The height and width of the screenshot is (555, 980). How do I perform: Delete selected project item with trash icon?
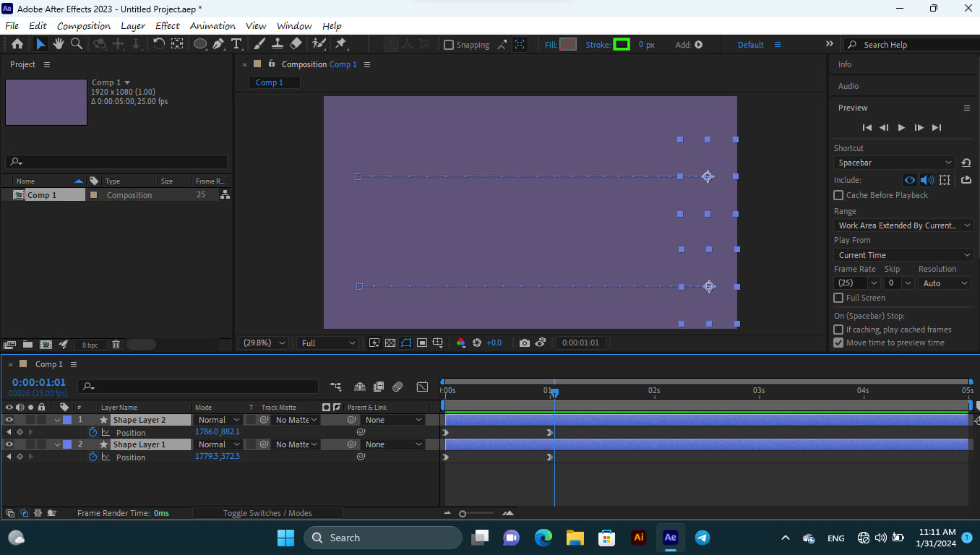pyautogui.click(x=116, y=345)
